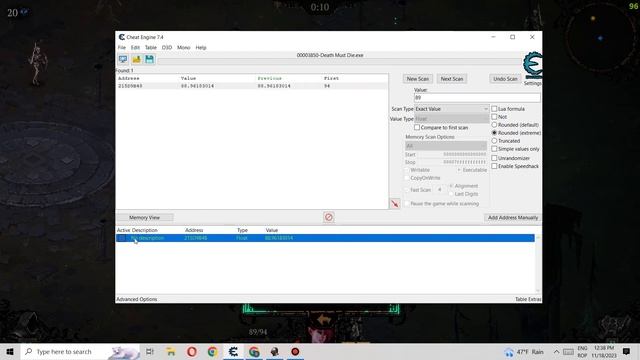Open the Edit menu
Viewport: 640px width, 360px height.
135,47
